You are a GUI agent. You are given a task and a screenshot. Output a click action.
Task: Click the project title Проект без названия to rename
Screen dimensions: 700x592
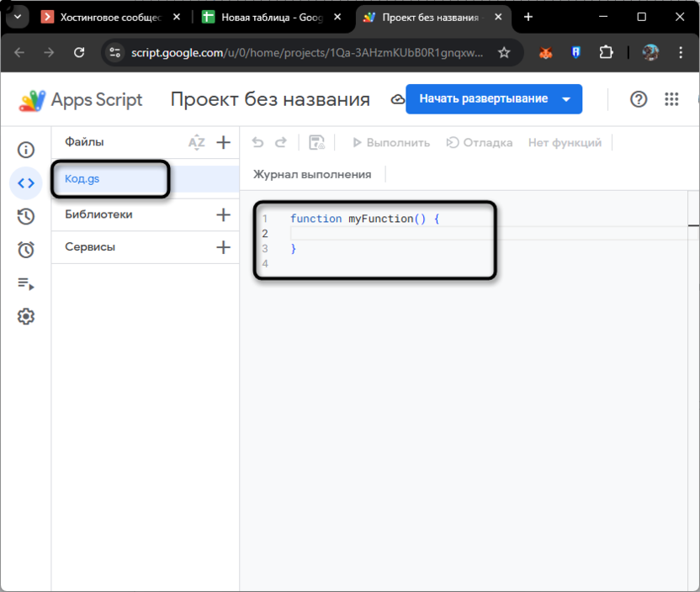pos(269,98)
